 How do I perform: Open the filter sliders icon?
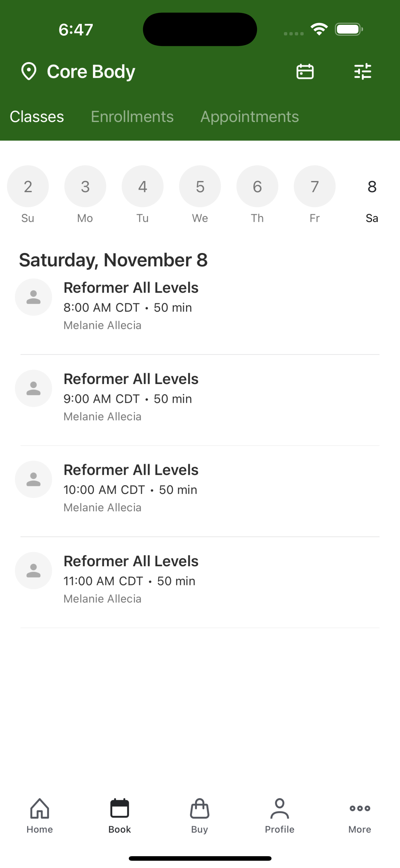[362, 71]
